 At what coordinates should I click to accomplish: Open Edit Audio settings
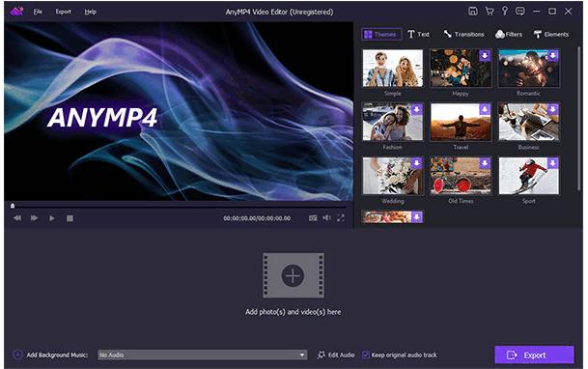[336, 355]
